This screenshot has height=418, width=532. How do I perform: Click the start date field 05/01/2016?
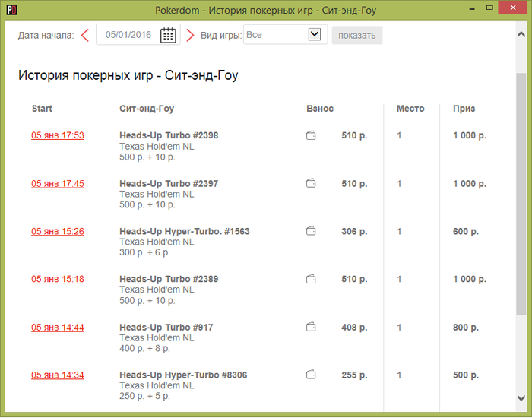coord(138,35)
